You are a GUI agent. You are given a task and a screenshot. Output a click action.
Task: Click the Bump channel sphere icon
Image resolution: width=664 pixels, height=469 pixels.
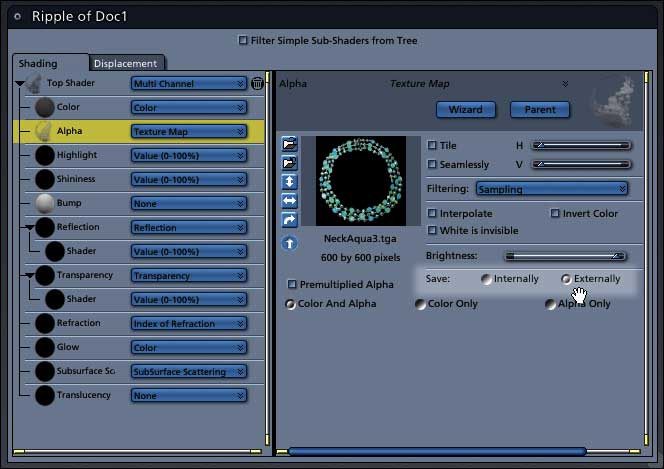45,203
